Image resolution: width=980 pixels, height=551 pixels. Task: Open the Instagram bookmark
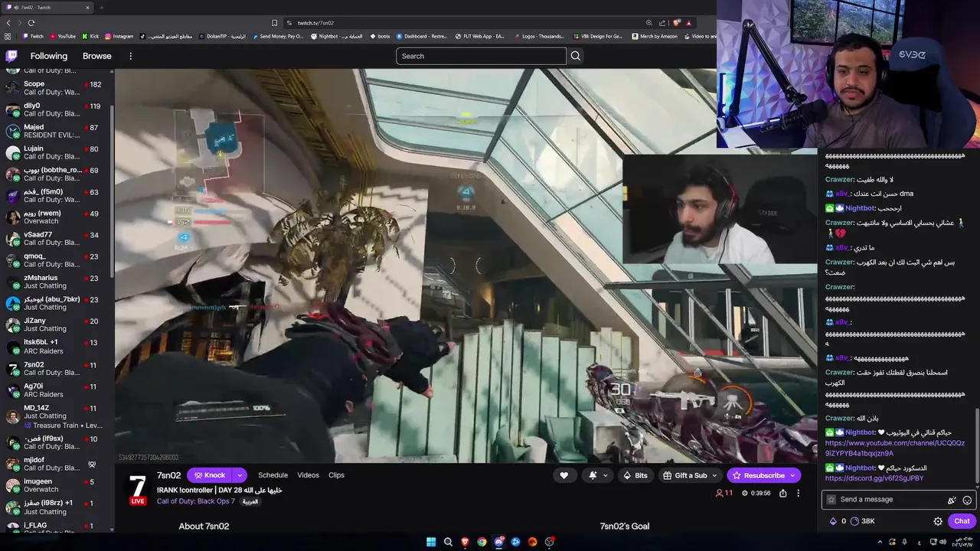coord(119,36)
